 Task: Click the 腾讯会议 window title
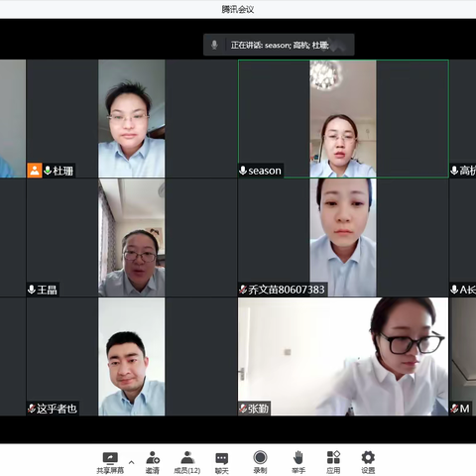pyautogui.click(x=238, y=9)
